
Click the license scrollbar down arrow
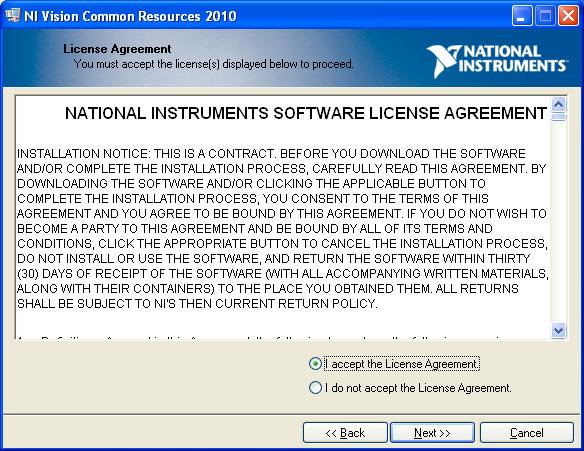click(558, 330)
